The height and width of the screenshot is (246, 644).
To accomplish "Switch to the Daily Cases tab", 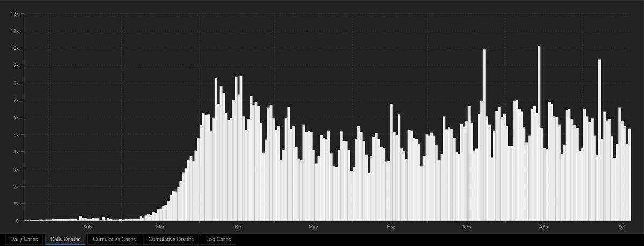I will point(24,239).
